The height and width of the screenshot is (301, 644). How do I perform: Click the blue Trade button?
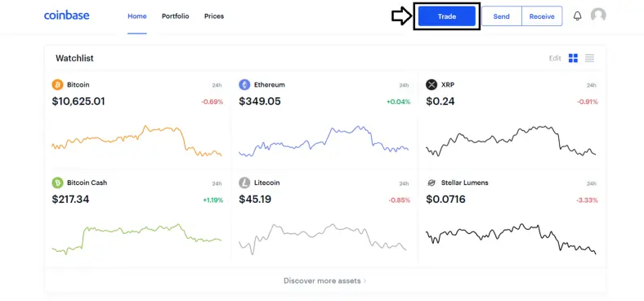[x=447, y=16]
